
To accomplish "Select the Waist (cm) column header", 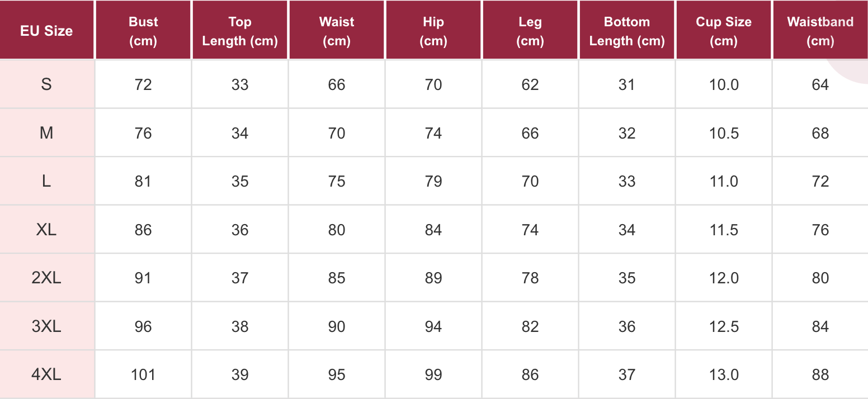I will (x=337, y=31).
